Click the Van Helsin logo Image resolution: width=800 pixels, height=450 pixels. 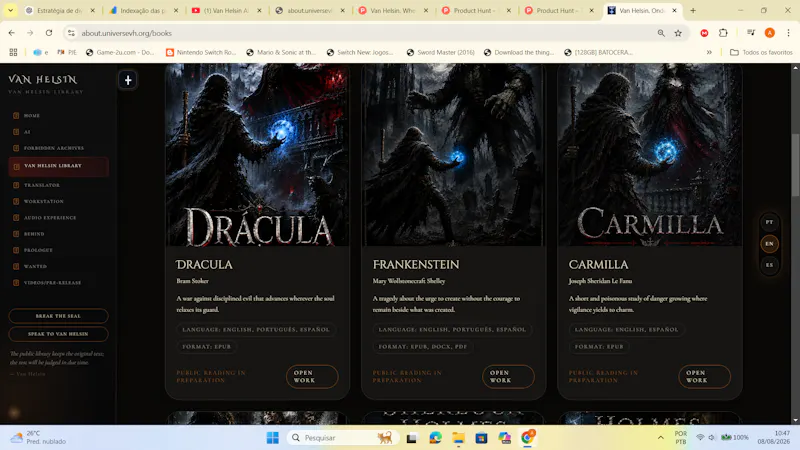coord(43,80)
